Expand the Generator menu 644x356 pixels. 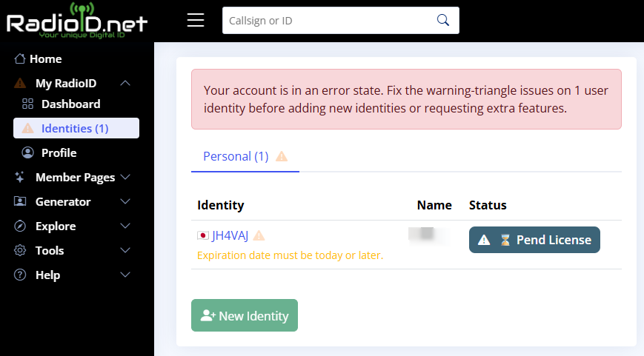point(125,202)
